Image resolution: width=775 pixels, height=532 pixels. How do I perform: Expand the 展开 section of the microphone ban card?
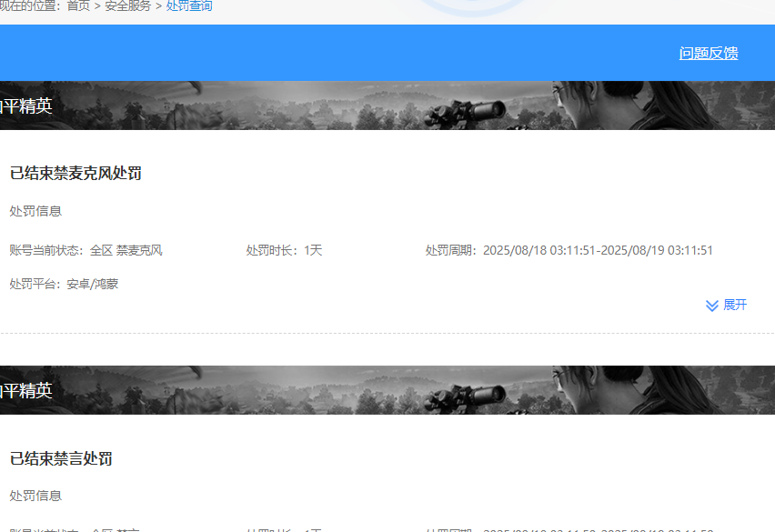(726, 306)
